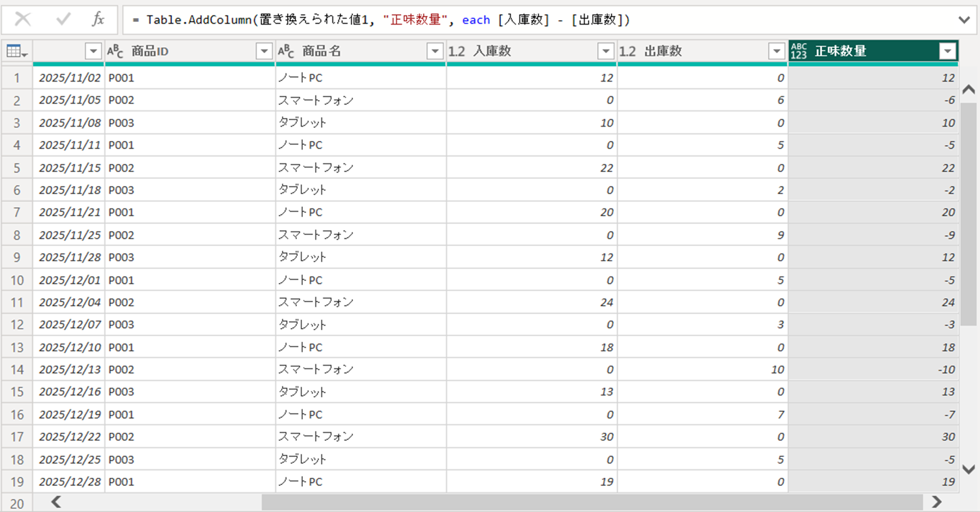Screen dimensions: 980x512
Task: Click the vertical scrollbar down arrow
Action: click(x=969, y=469)
